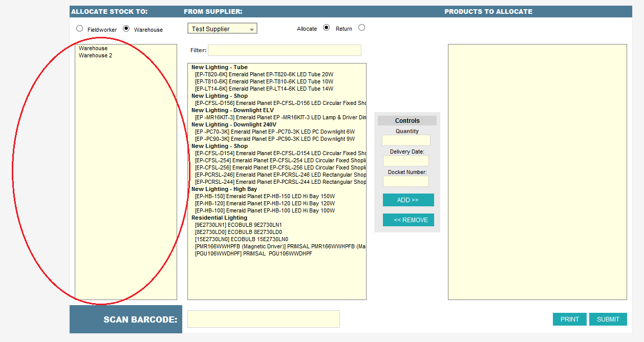This screenshot has height=342, width=644.
Task: Select the first Warehouse list entry
Action: [x=93, y=48]
